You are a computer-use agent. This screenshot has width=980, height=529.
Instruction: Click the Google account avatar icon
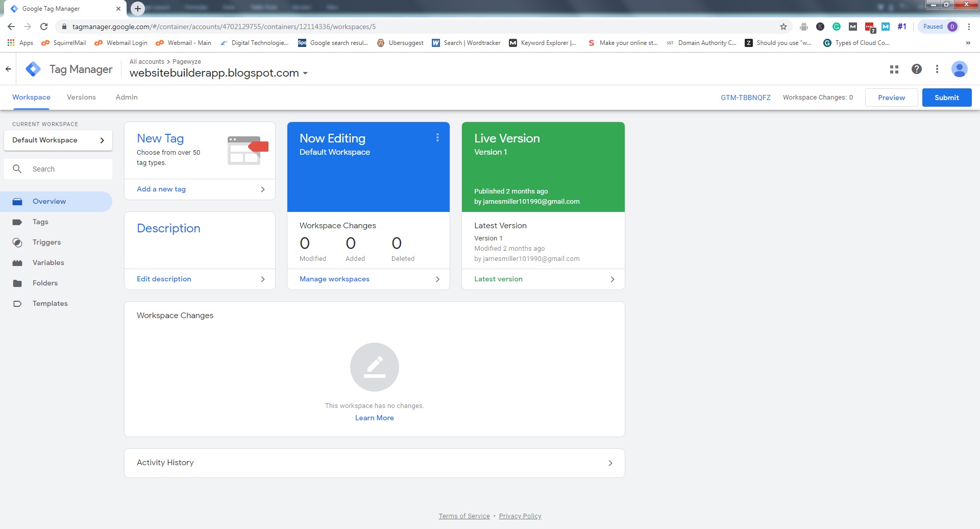click(x=960, y=69)
